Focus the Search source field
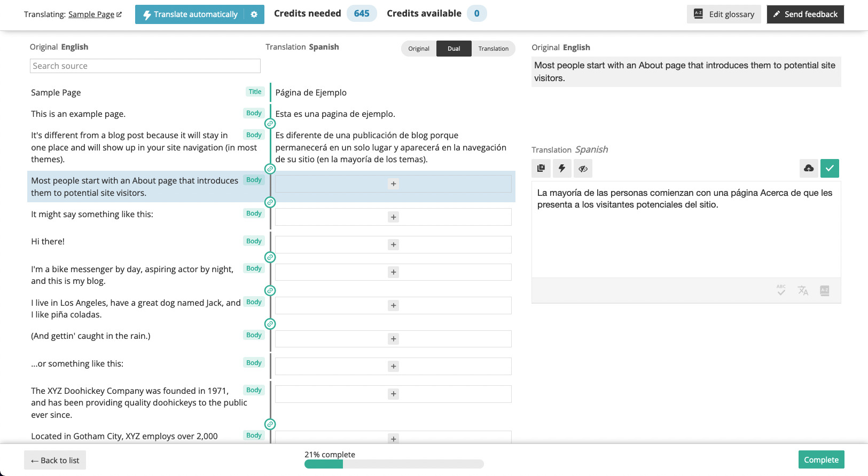Viewport: 868px width, 476px height. 145,66
